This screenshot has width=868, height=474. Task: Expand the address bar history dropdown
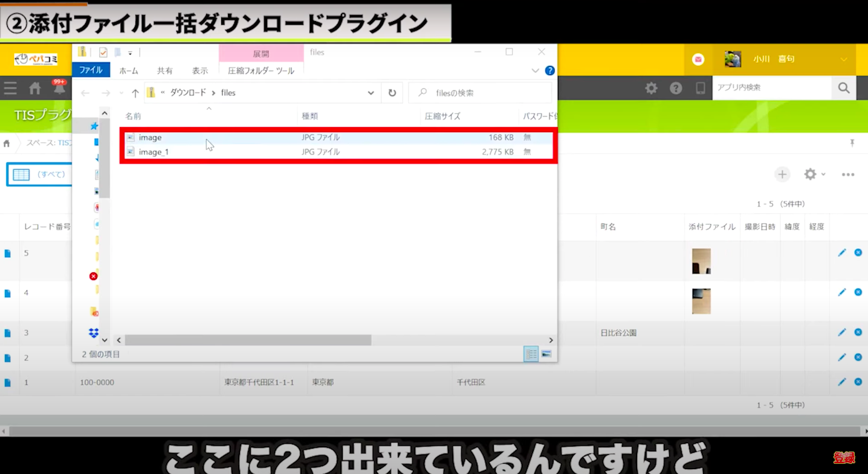371,93
